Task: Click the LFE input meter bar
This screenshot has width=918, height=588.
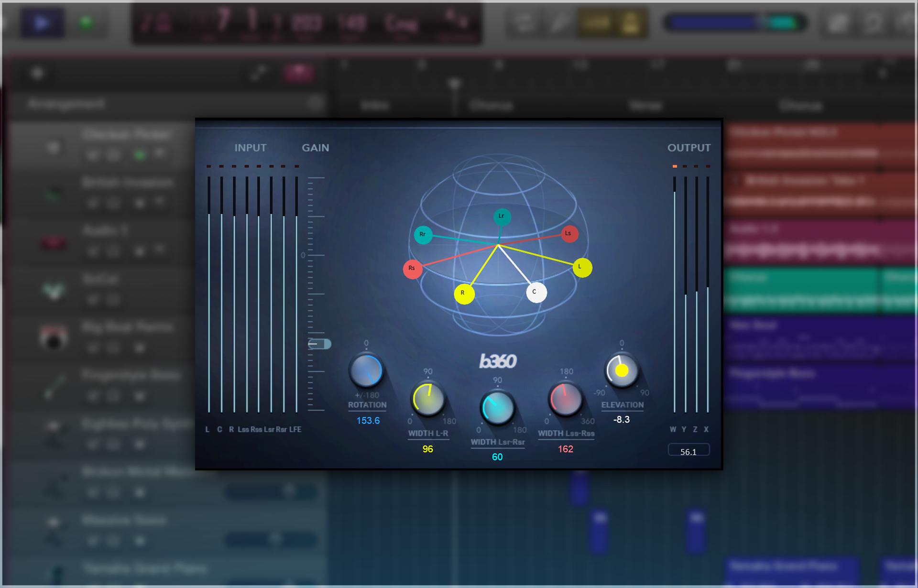Action: tap(296, 294)
